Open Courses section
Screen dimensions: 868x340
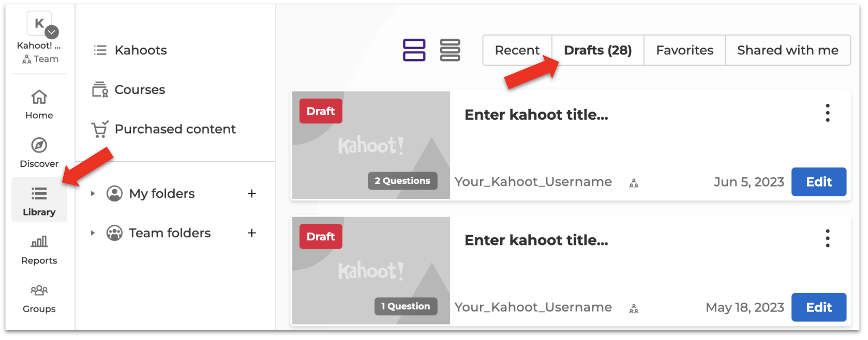[x=129, y=89]
